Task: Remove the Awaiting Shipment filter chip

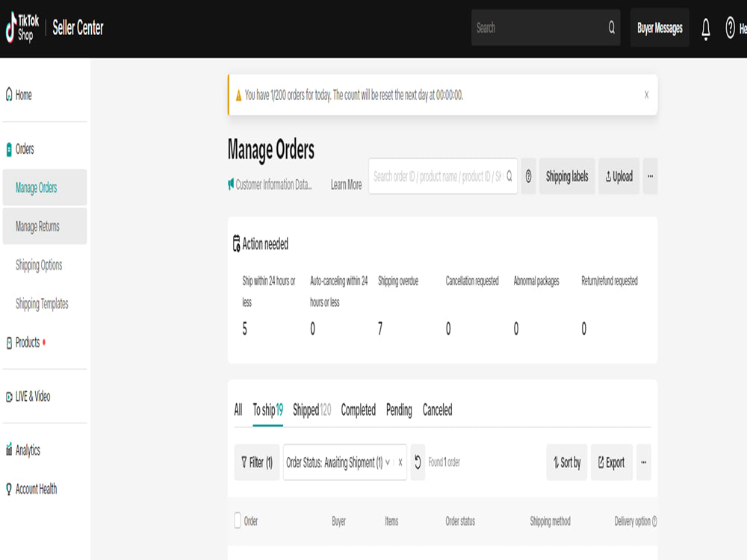Action: [x=400, y=462]
